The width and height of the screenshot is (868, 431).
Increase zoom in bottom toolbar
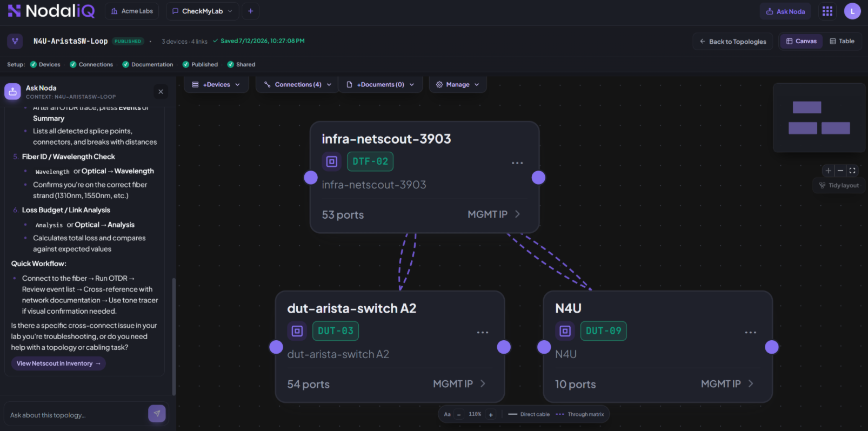coord(491,415)
